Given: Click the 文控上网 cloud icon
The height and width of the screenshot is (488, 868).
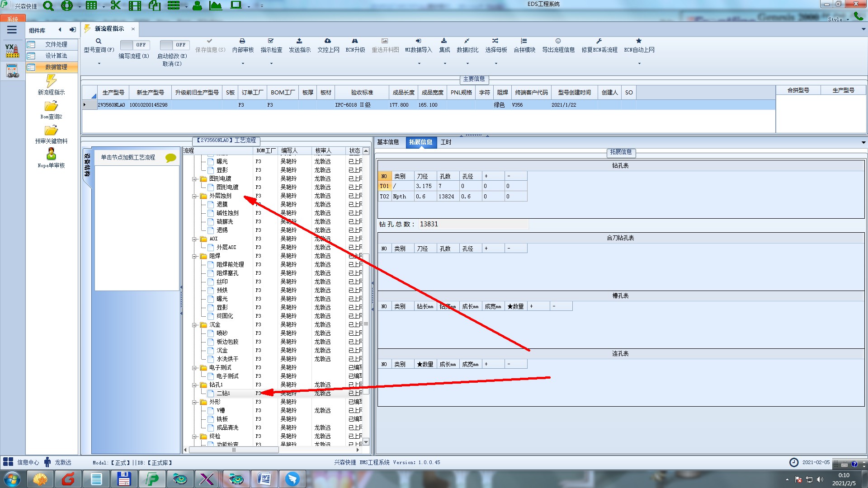Looking at the screenshot, I should click(x=328, y=41).
